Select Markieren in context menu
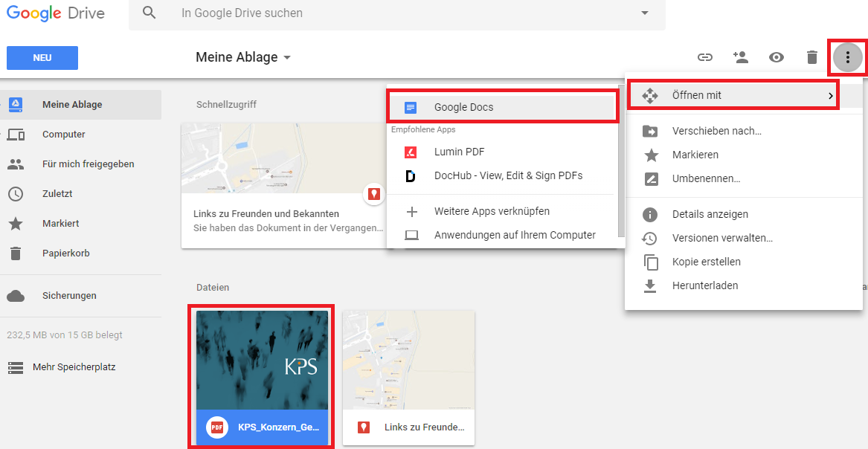868x449 pixels. [744, 155]
